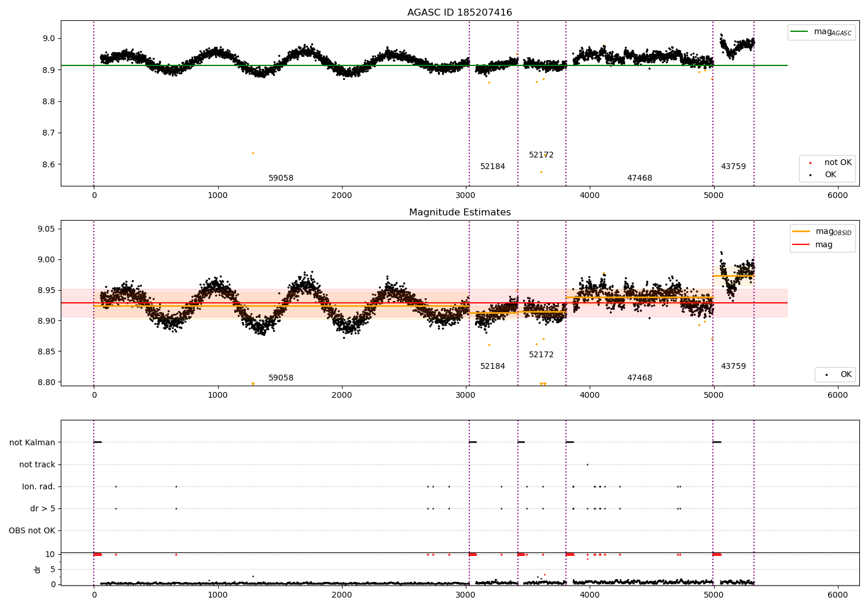Click the 'not track' axis label
The height and width of the screenshot is (608, 868).
pos(37,464)
